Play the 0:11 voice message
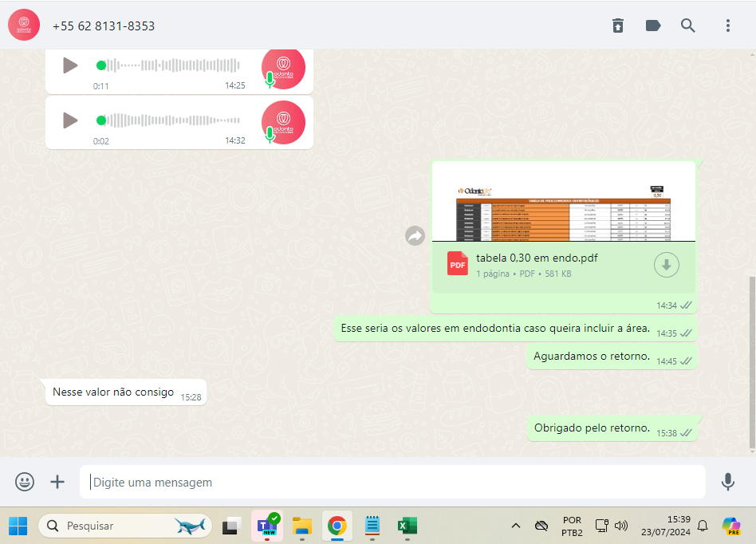The height and width of the screenshot is (544, 756). coord(70,65)
